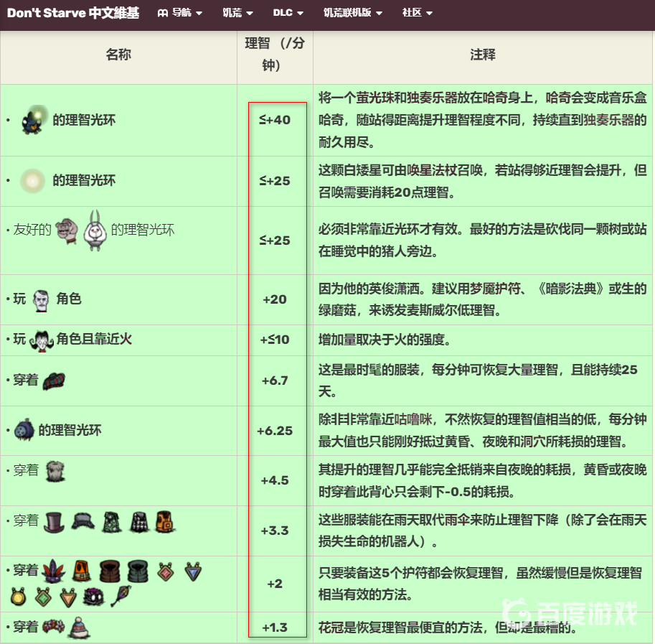The height and width of the screenshot is (644, 655).
Task: Click the note starting 因为他的英俊潇洒
Action: pos(483,299)
